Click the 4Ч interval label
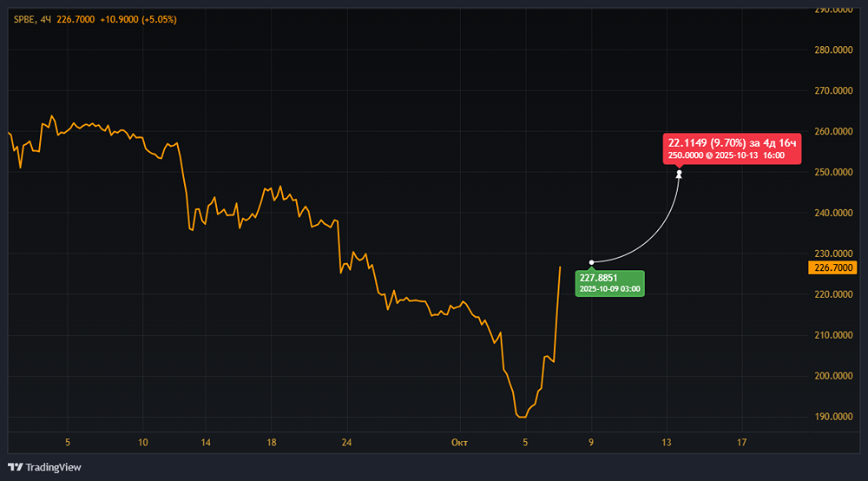 click(46, 19)
